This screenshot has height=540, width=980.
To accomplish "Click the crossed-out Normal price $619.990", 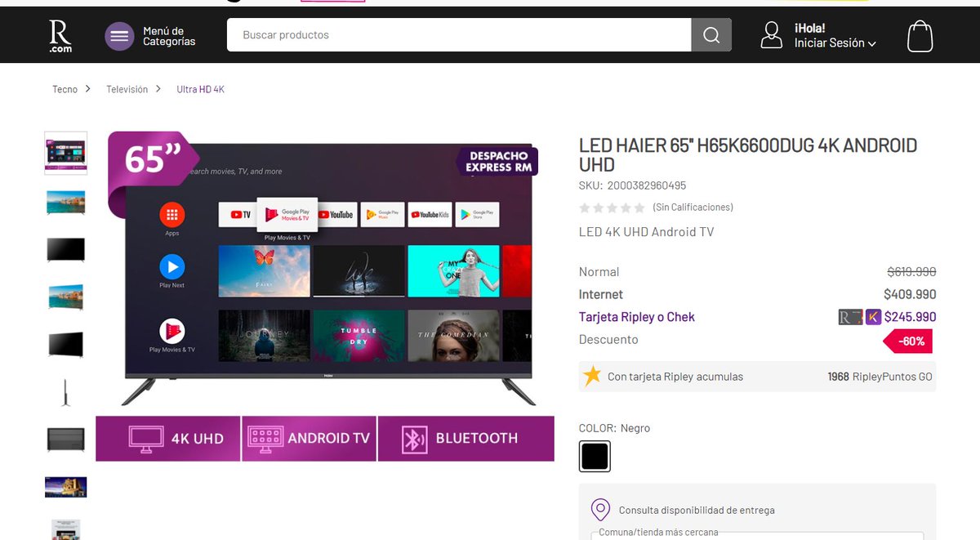I will [911, 272].
